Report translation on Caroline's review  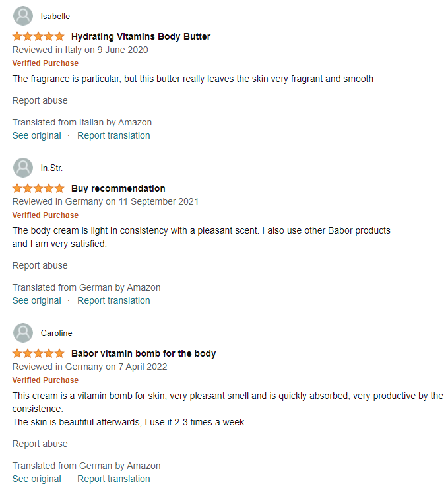pos(113,479)
